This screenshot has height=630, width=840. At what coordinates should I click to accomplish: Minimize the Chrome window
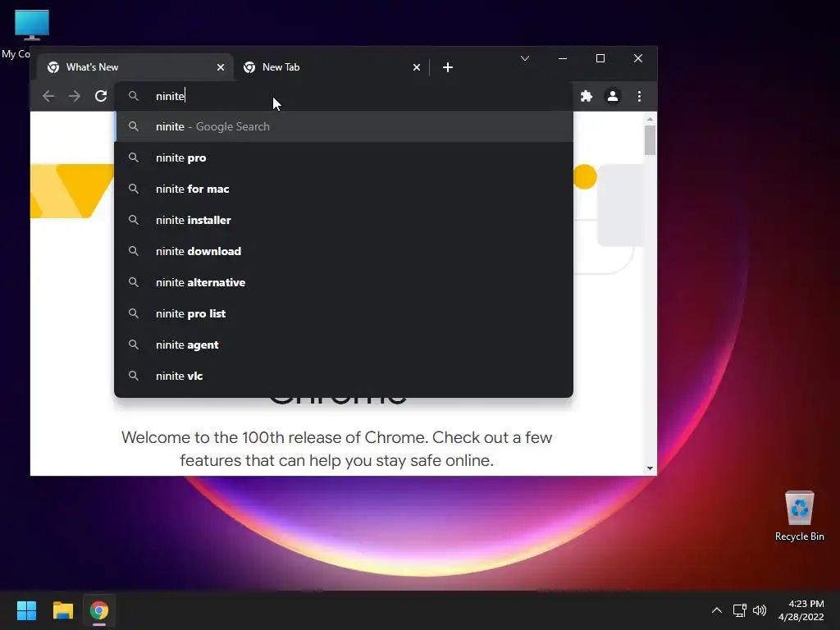tap(563, 58)
